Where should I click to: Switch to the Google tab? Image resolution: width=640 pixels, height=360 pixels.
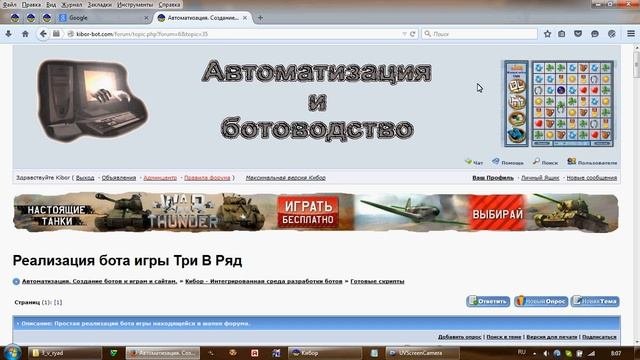pos(104,18)
